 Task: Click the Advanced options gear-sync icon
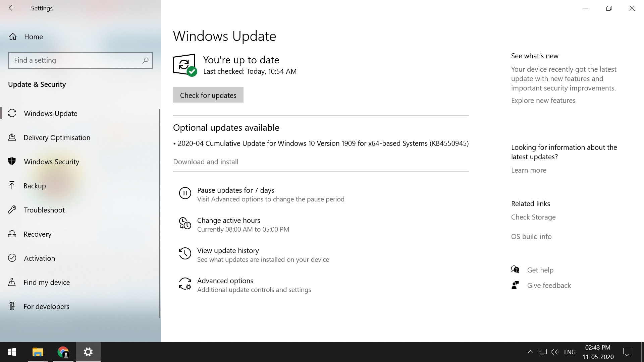(x=185, y=284)
